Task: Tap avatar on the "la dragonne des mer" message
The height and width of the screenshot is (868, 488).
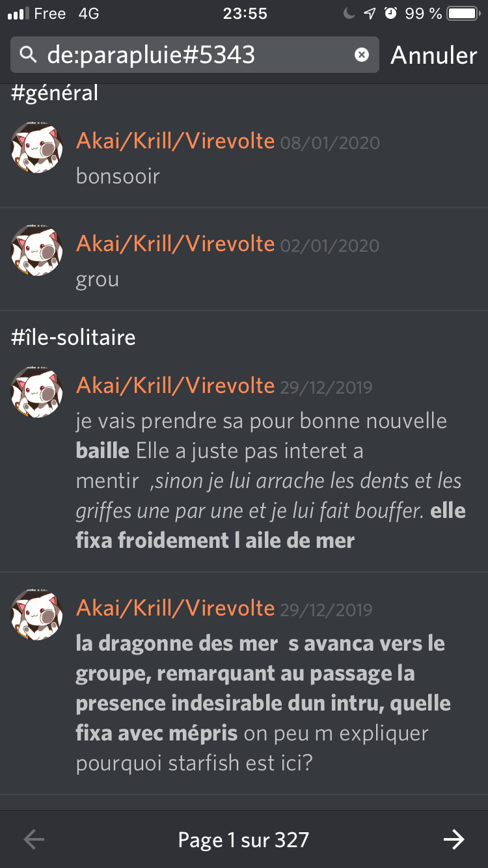Action: (37, 615)
